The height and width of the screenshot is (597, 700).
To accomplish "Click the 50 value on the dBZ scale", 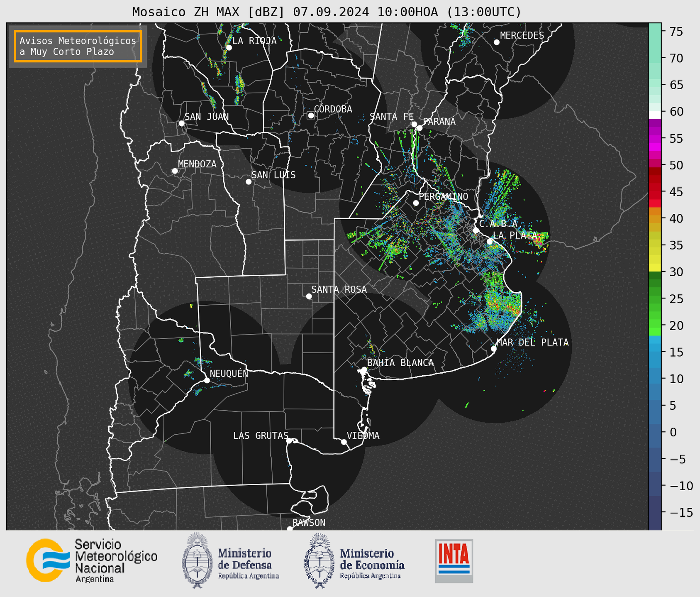I will point(676,165).
